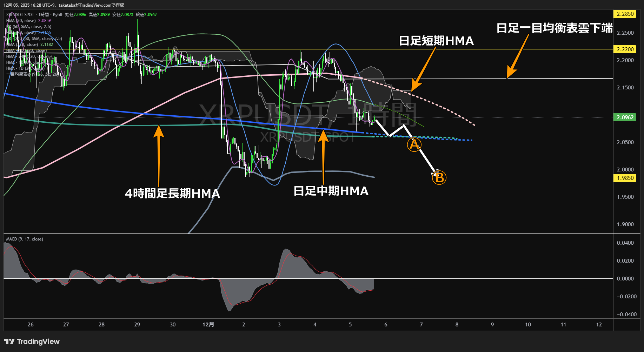The image size is (644, 352).
Task: Click the 2.1500 price scale value
Action: (x=625, y=88)
